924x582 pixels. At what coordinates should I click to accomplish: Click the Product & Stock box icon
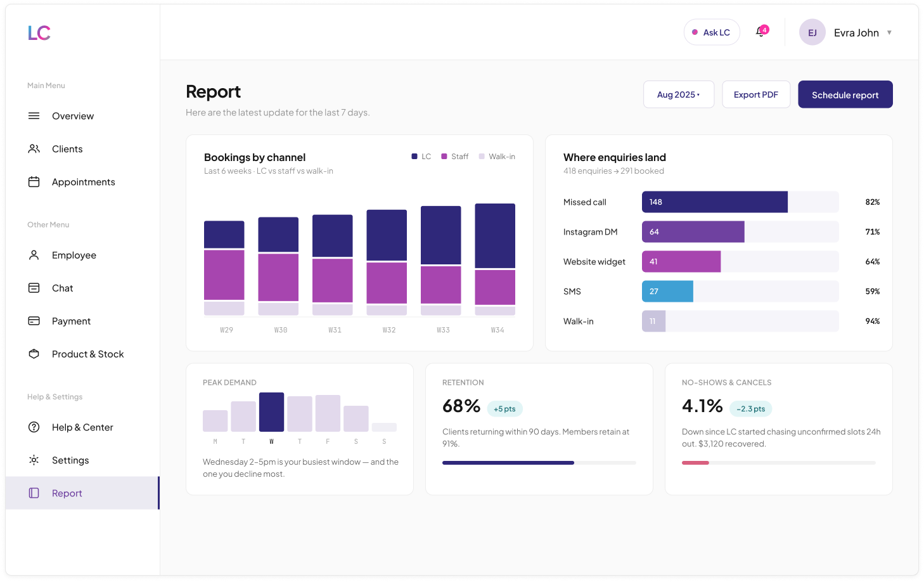[34, 354]
